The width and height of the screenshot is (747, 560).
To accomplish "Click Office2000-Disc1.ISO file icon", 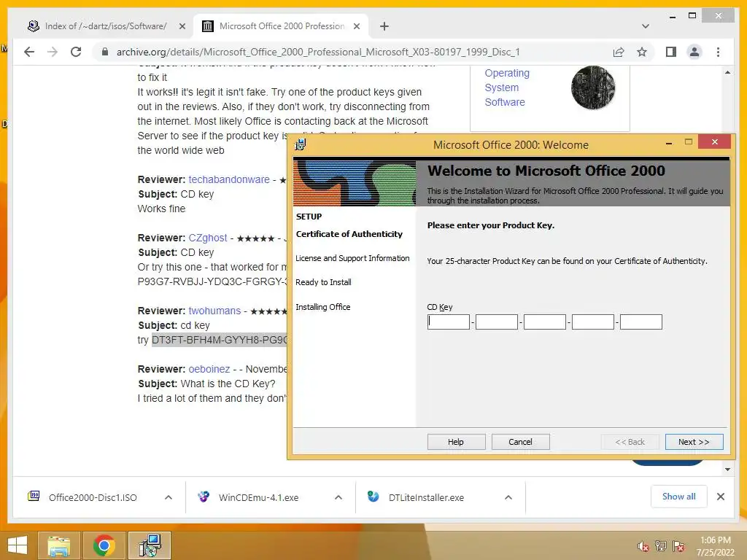I will 34,497.
